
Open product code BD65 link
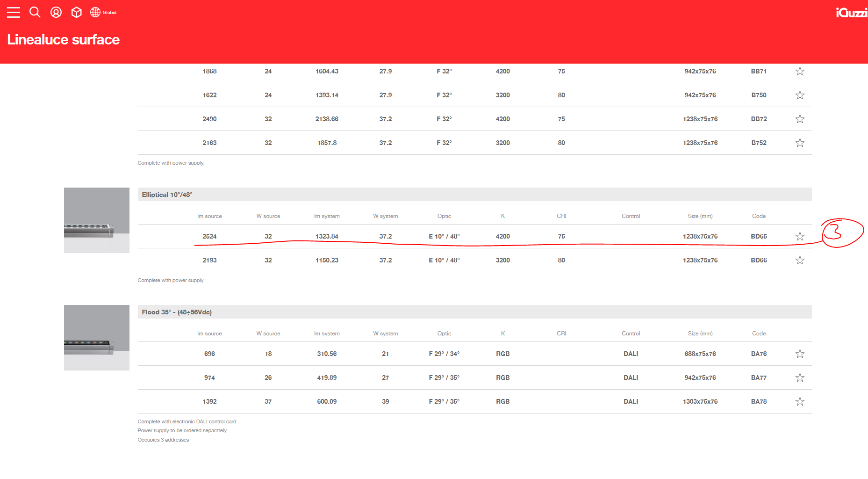tap(759, 237)
